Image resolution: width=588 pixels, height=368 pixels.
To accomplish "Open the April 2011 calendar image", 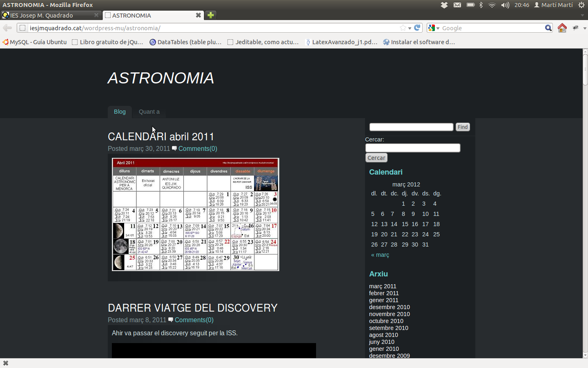I will tap(196, 214).
